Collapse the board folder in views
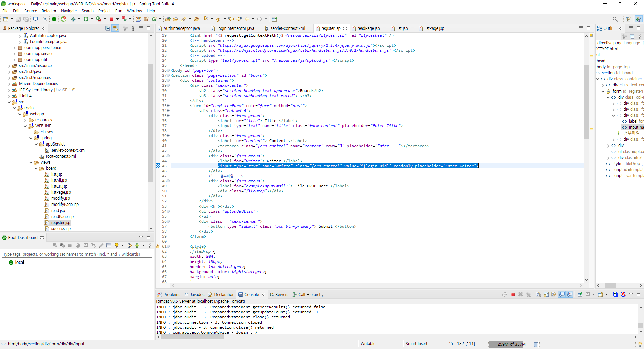Screen dimensions: 644x349 pyautogui.click(x=36, y=168)
